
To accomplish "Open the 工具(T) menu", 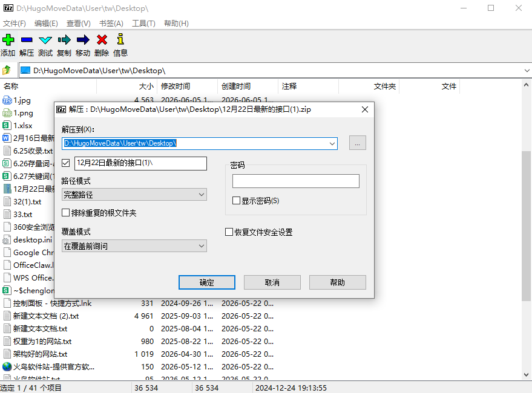I will click(x=143, y=24).
